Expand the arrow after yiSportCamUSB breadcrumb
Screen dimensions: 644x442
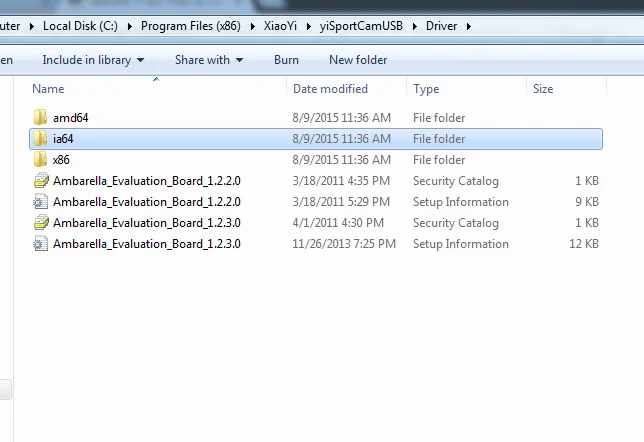tap(415, 26)
